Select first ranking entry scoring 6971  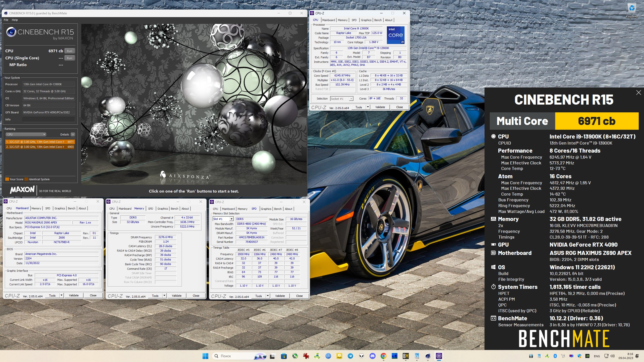40,142
